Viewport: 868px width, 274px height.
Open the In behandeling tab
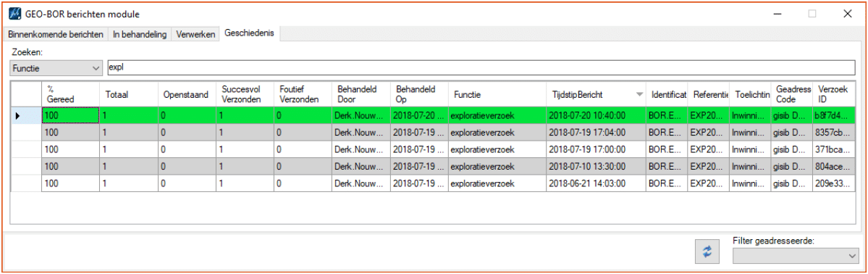pos(140,34)
